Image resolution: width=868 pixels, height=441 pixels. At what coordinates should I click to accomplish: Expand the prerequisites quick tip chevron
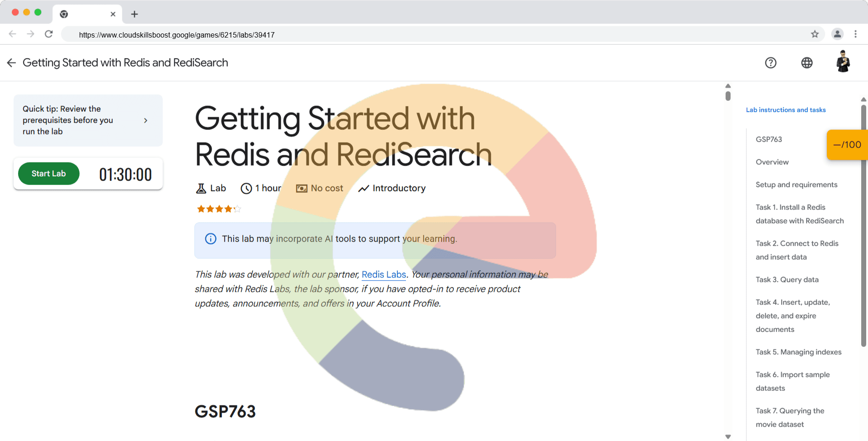[146, 120]
